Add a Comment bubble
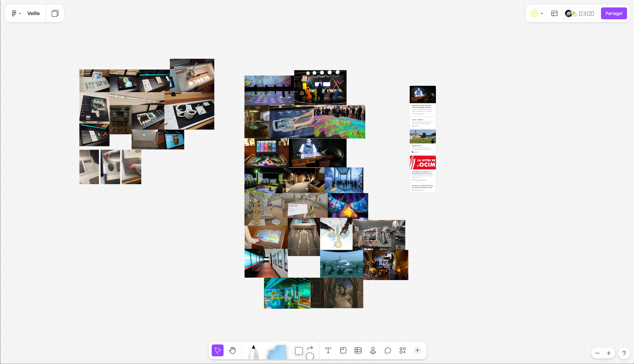634x364 pixels. (388, 350)
